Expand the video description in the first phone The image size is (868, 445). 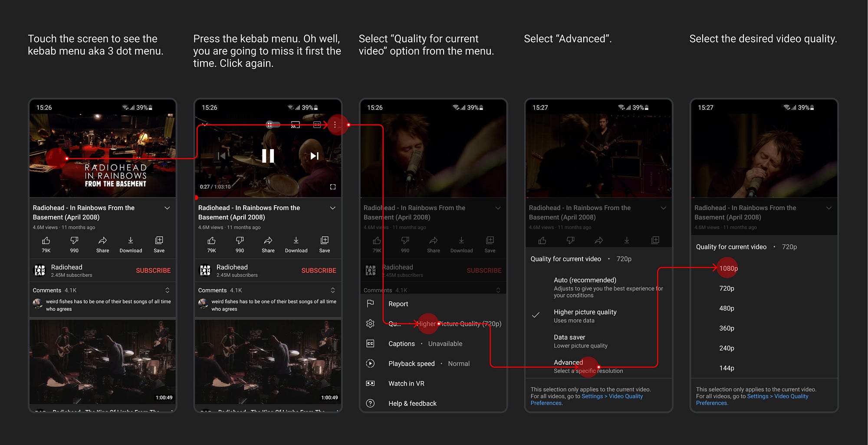point(167,208)
